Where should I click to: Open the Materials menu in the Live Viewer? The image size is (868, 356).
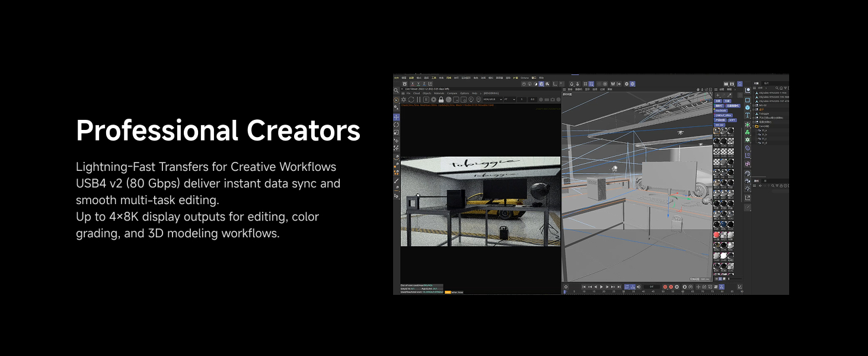(439, 93)
